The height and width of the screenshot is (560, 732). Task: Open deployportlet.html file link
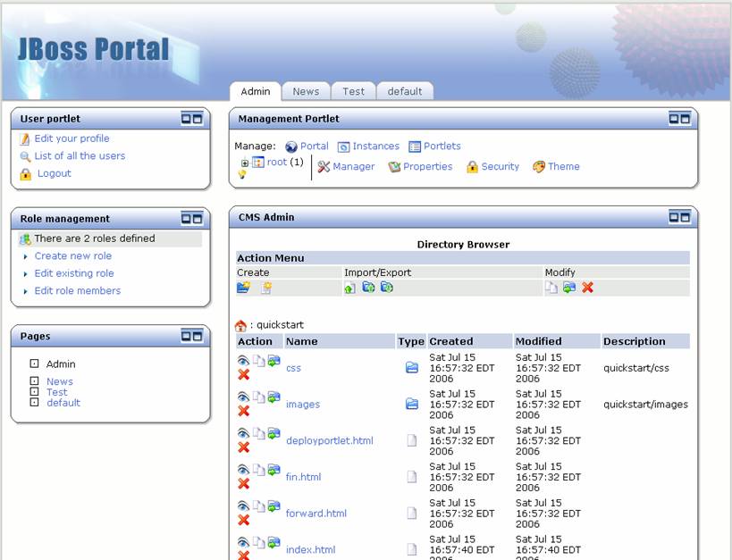pos(330,440)
